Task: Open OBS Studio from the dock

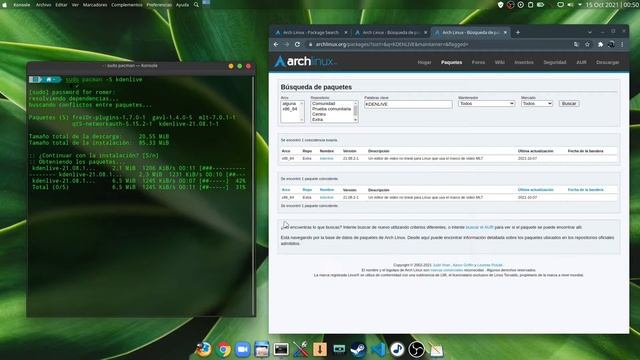Action: (416, 349)
